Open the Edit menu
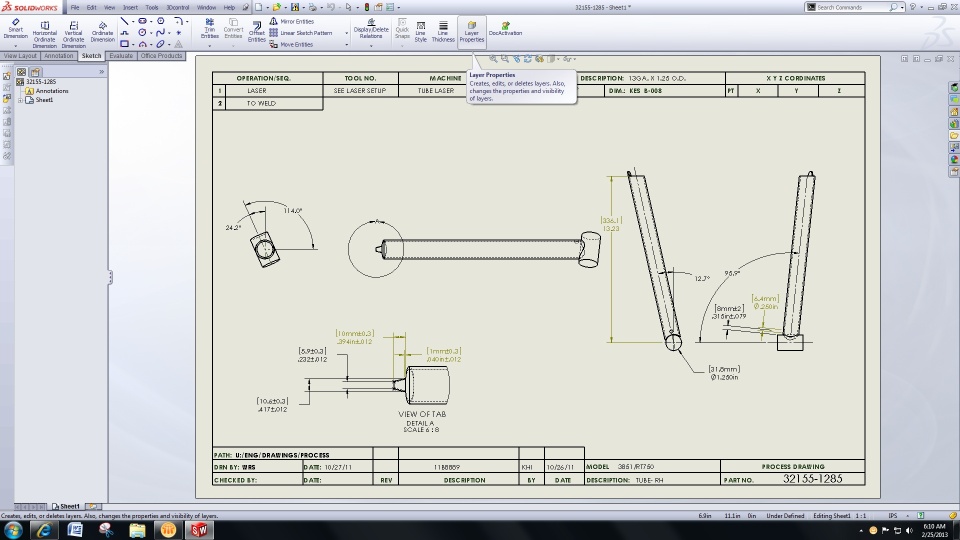Image resolution: width=960 pixels, height=540 pixels. pos(91,7)
